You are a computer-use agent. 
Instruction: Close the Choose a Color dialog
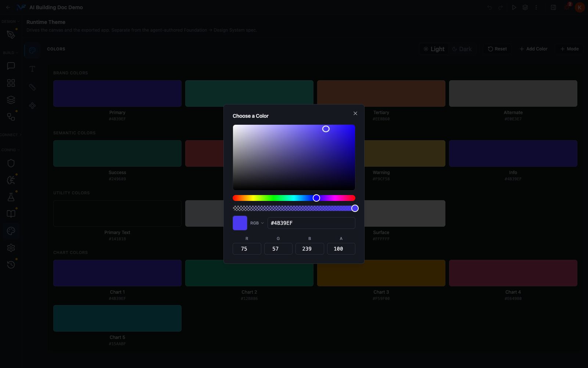click(355, 113)
